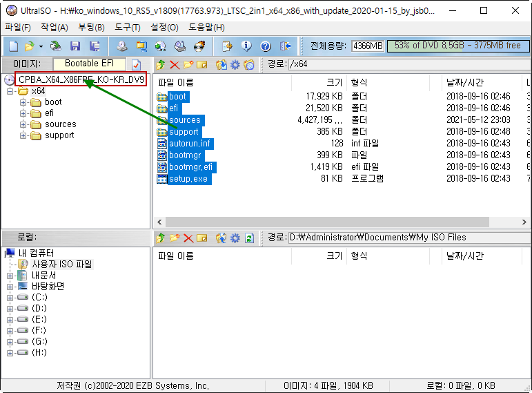Open the 작업(A) menu

tap(55, 28)
